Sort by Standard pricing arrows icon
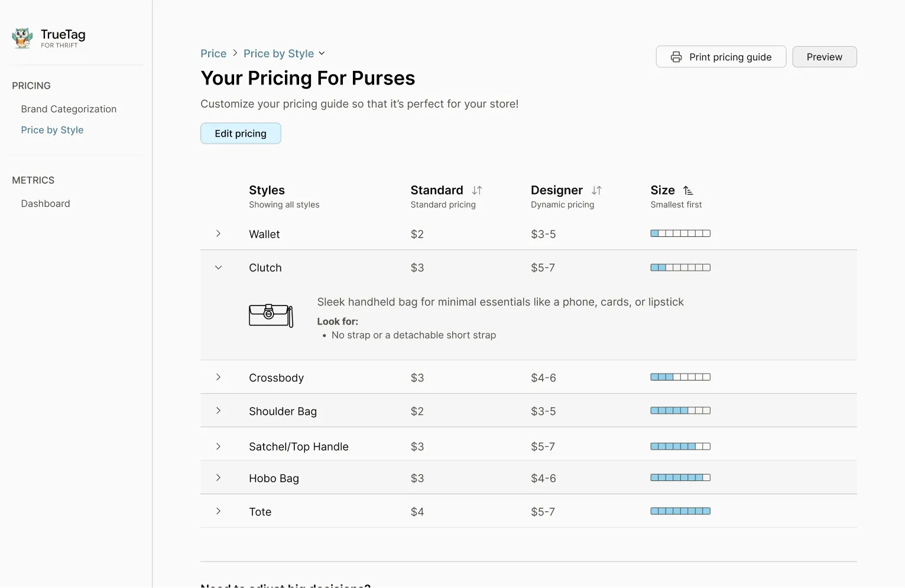Screen dimensions: 905x588 (x=477, y=190)
